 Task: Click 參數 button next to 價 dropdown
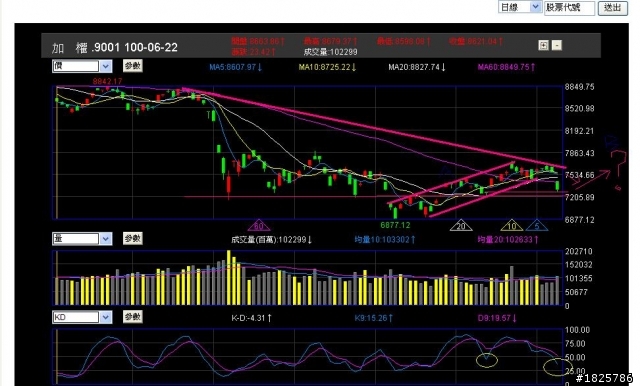(133, 66)
